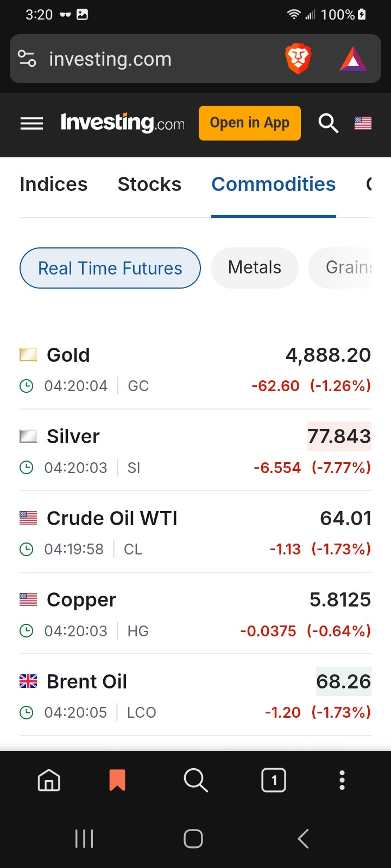Tap the Brave Shields lion icon

298,59
